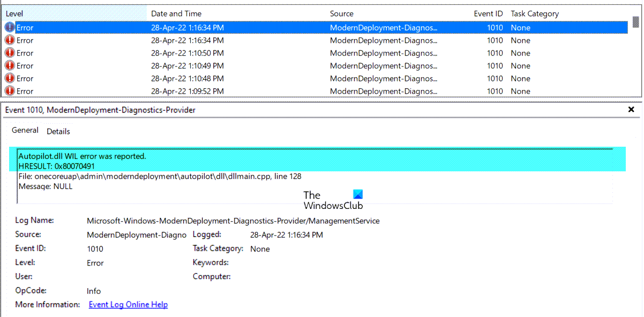Click the OpCode value Info
644x317 pixels.
pos(94,291)
